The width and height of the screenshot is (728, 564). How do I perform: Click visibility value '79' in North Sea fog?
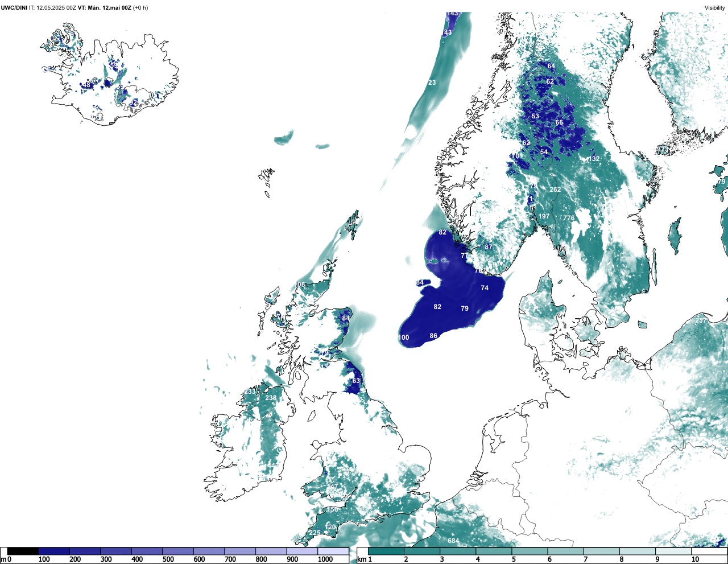(465, 308)
